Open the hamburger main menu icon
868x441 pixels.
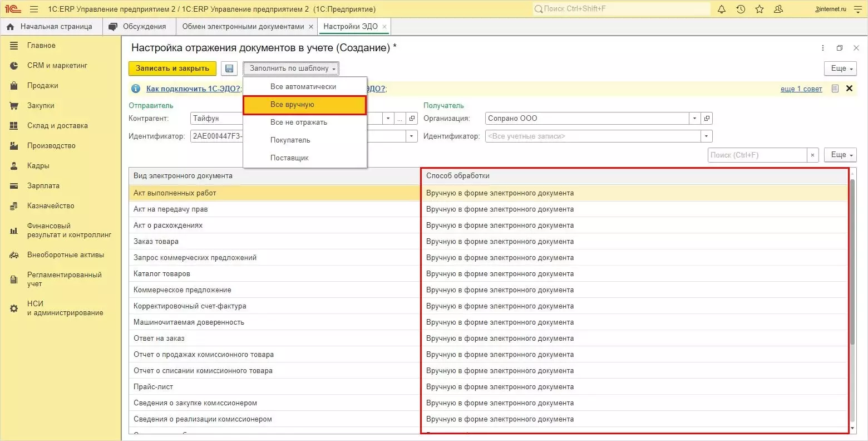pyautogui.click(x=34, y=9)
